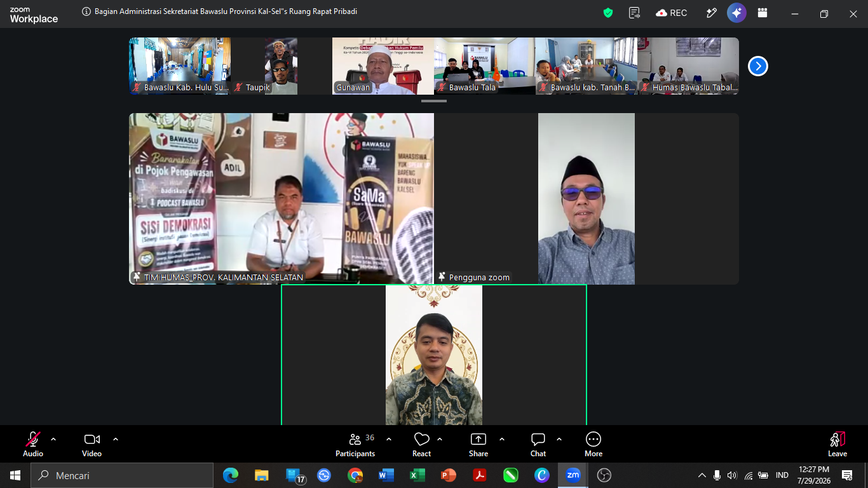
Task: Open meeting info icon beside title
Action: click(86, 11)
